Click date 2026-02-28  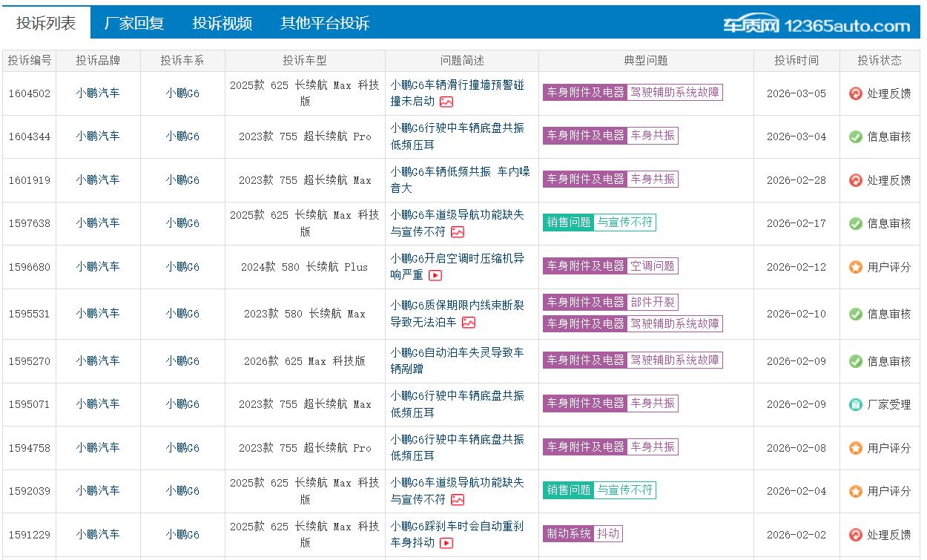796,180
